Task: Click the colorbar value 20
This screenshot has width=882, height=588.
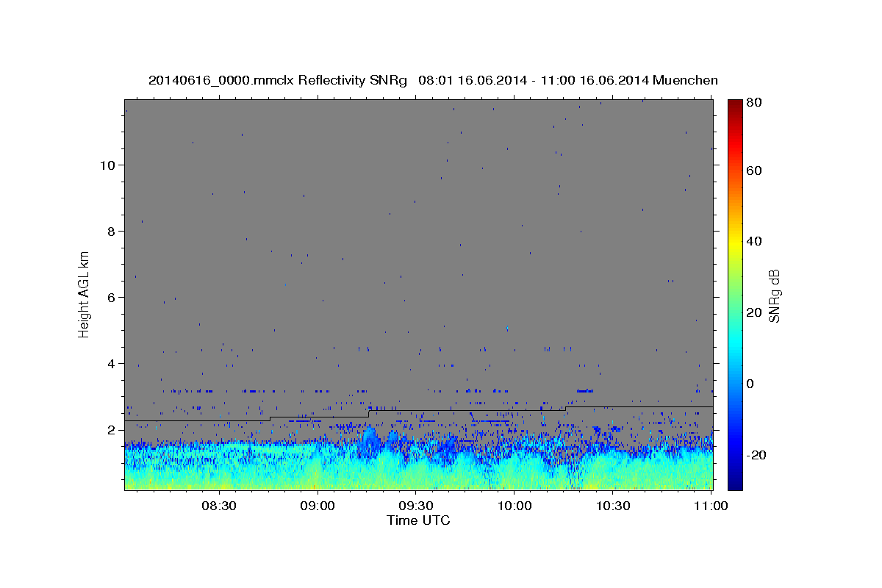Action: pyautogui.click(x=753, y=313)
